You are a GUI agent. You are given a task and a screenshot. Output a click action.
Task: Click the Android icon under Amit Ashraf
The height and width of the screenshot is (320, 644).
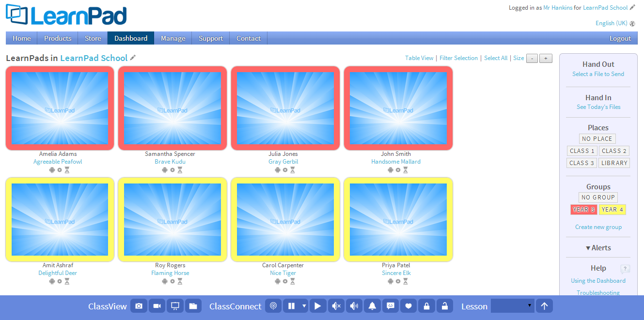pyautogui.click(x=52, y=281)
